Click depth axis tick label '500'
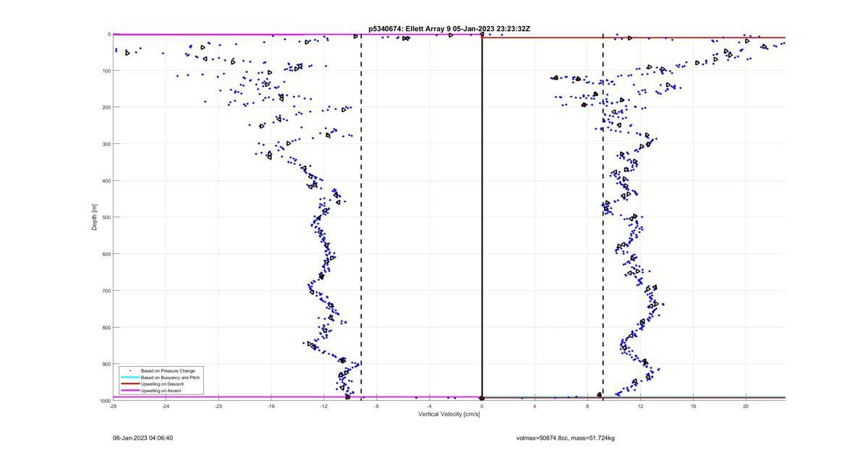868x450 pixels. point(106,217)
